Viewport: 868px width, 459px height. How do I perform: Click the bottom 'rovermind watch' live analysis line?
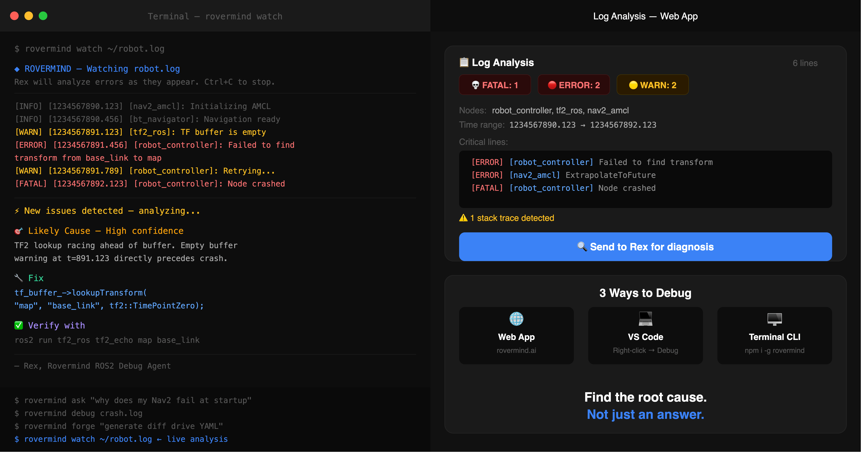click(121, 439)
